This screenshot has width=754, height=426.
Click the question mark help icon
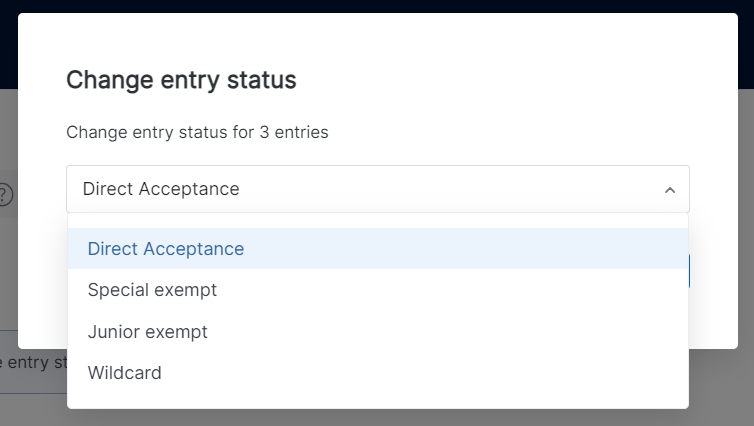pyautogui.click(x=4, y=195)
